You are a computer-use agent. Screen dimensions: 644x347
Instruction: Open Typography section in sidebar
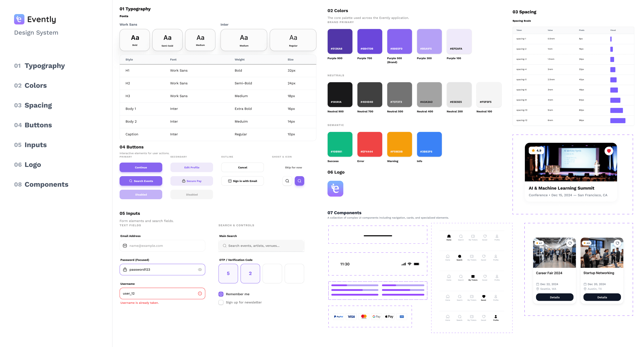[x=44, y=66]
